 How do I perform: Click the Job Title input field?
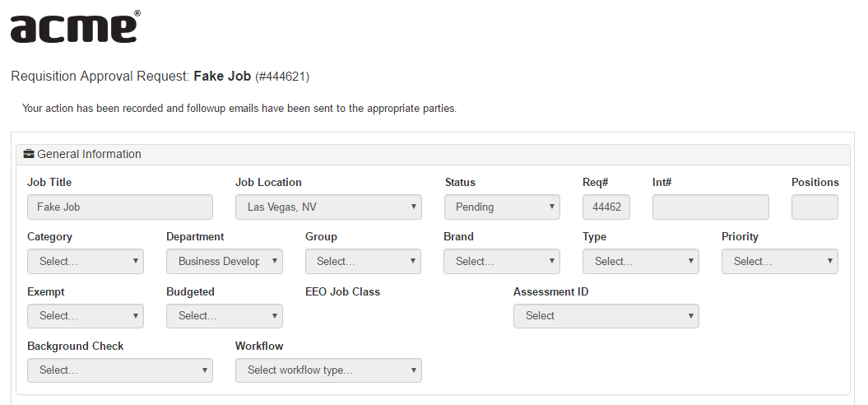[120, 207]
